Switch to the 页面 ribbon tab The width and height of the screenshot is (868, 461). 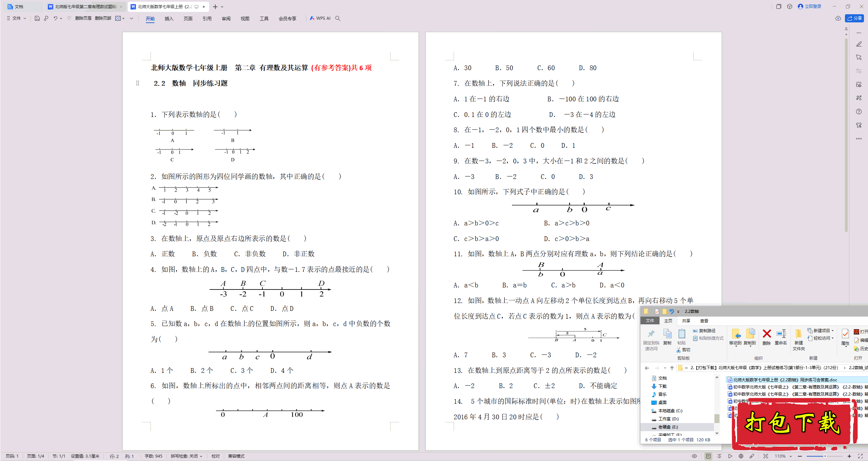[x=188, y=19]
